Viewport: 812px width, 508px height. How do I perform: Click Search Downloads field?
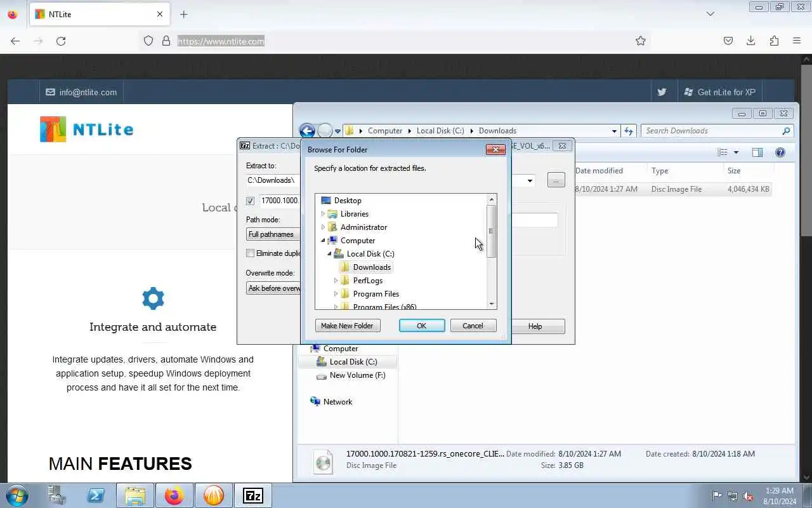coord(717,131)
